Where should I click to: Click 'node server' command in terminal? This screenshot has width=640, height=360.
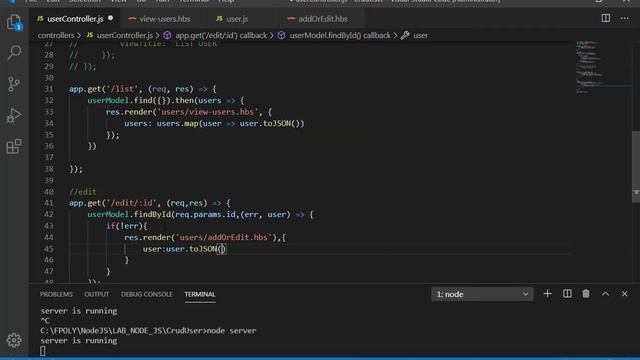(231, 331)
